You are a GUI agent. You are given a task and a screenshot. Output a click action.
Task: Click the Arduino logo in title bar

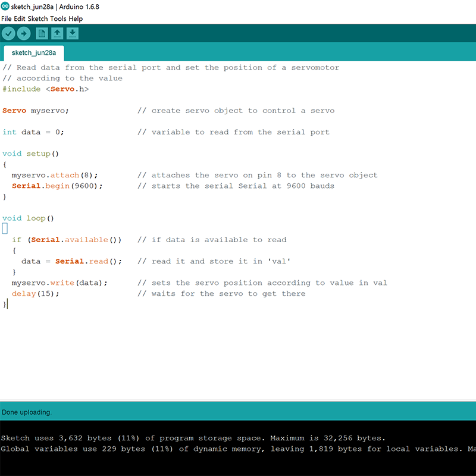click(5, 6)
